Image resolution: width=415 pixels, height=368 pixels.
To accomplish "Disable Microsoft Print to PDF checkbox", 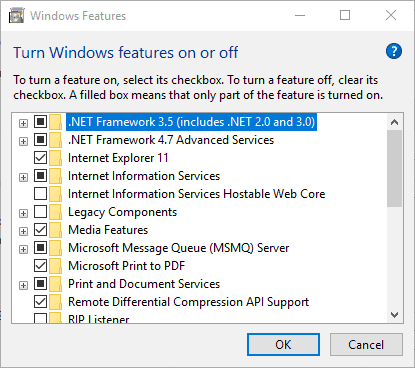I will coord(40,266).
